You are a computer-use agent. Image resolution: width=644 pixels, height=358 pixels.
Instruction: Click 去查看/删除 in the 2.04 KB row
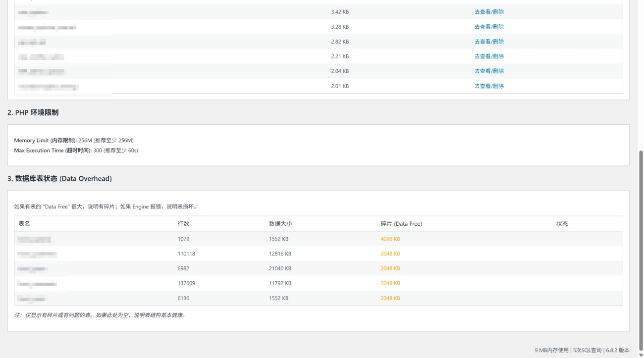pos(489,71)
